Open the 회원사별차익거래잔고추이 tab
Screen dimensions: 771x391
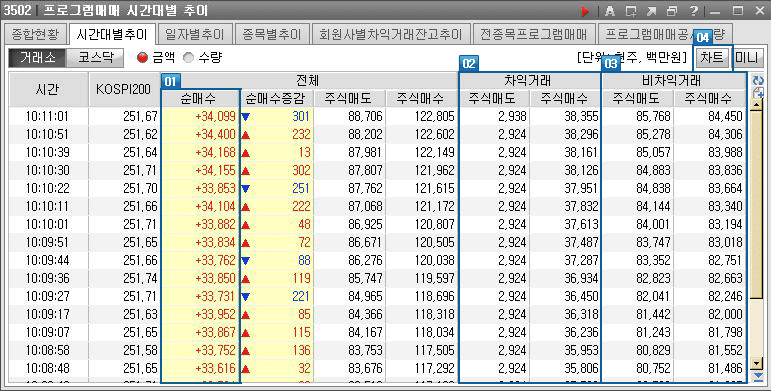click(x=391, y=34)
